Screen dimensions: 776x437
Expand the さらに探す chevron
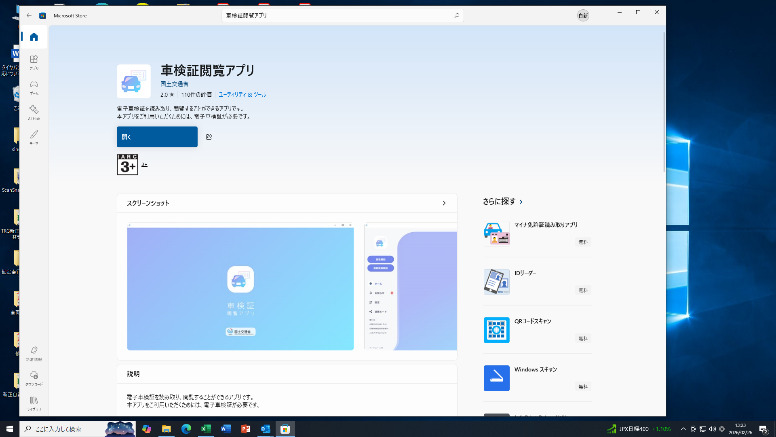(x=521, y=202)
